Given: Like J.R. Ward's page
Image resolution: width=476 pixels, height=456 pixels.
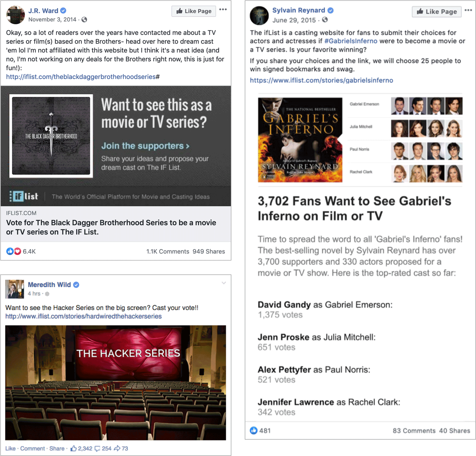Looking at the screenshot, I should tap(194, 11).
